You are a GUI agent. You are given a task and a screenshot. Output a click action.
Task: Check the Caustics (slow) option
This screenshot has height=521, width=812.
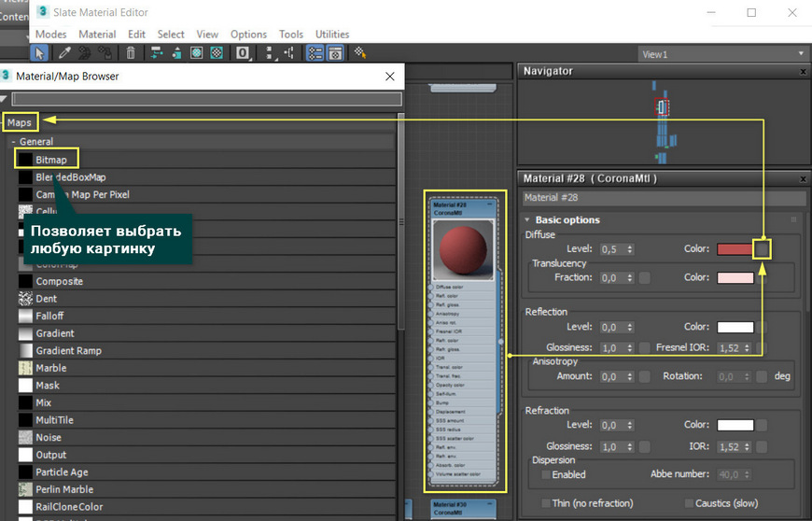pyautogui.click(x=689, y=503)
